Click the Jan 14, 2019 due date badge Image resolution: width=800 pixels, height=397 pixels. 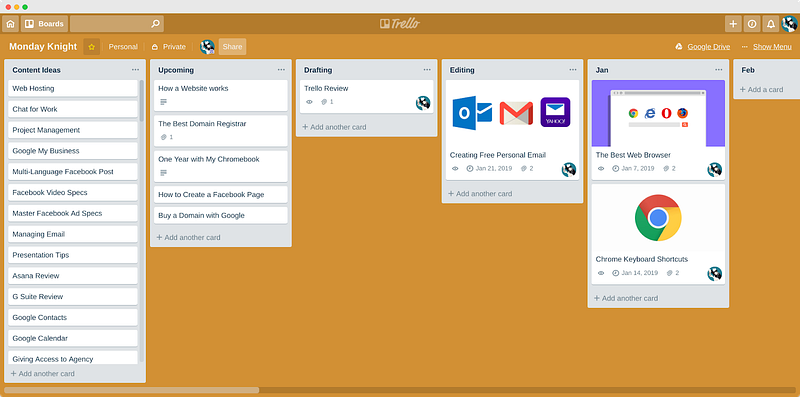635,273
